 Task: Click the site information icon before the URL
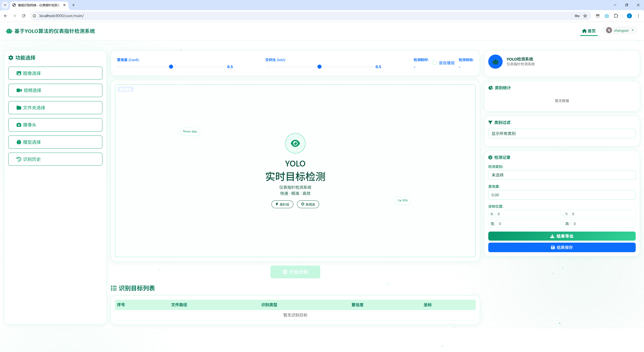(x=34, y=16)
